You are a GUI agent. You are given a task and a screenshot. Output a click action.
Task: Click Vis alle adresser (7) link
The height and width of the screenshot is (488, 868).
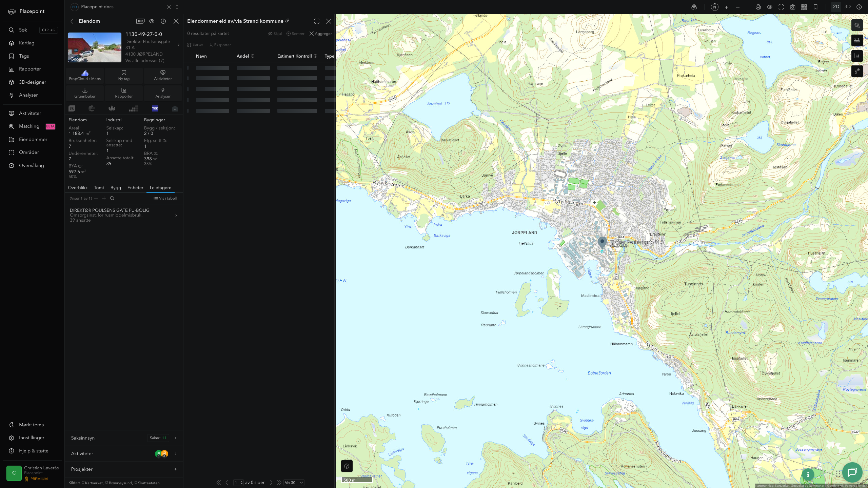[x=145, y=61]
